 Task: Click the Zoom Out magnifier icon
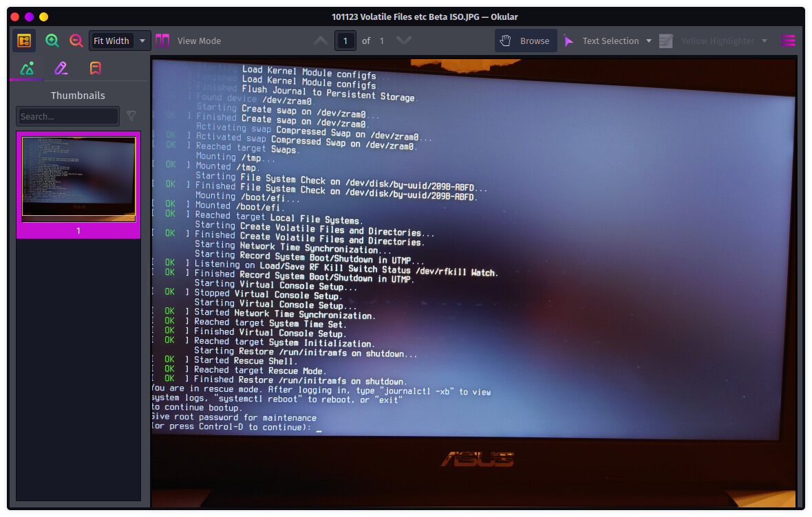(x=76, y=41)
